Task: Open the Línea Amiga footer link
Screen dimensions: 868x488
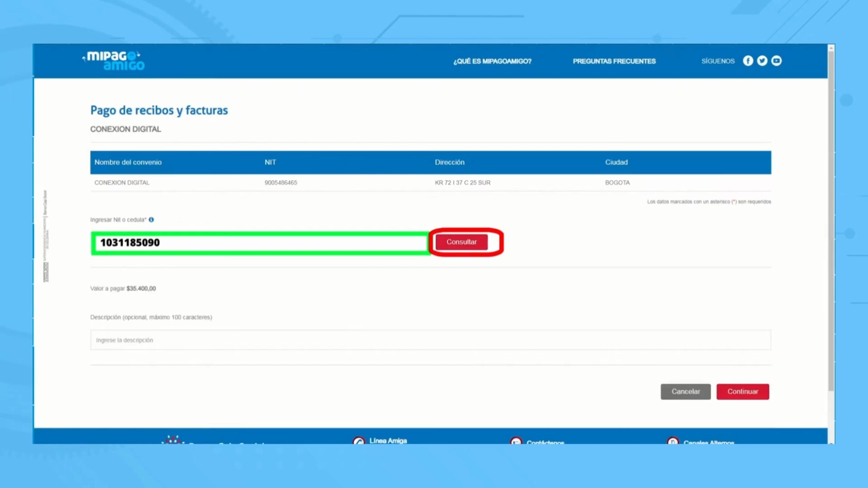Action: coord(388,441)
